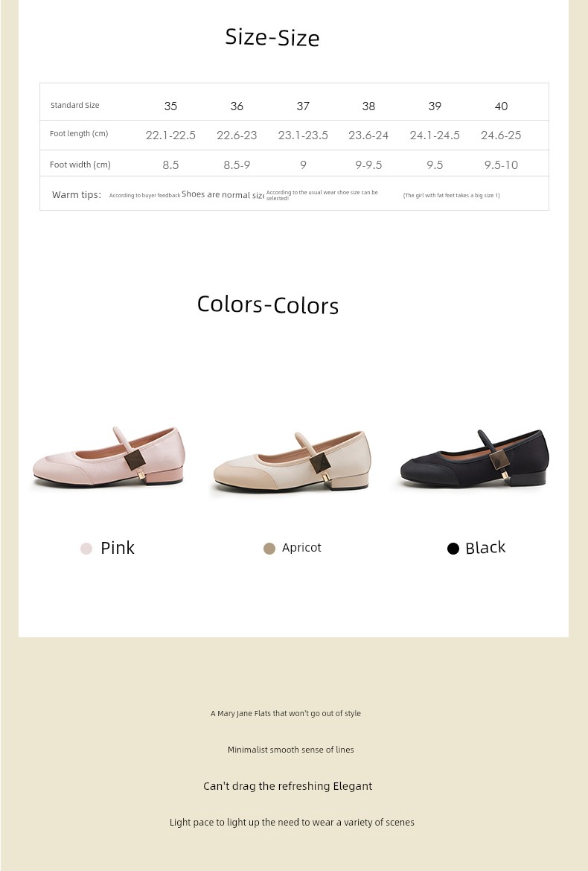This screenshot has height=871, width=588.
Task: Click the Foot length (cm) row label
Action: pos(79,134)
